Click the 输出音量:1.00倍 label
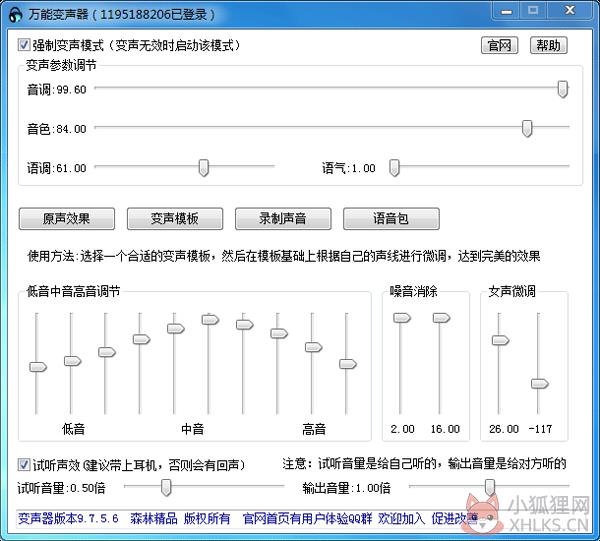Screen dimensions: 600x541 [x=346, y=488]
